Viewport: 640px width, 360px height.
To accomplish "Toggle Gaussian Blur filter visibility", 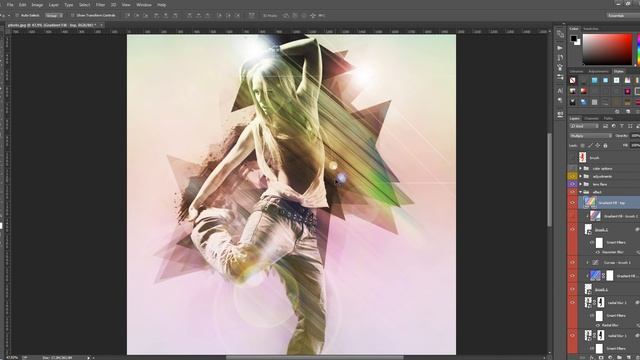I will (x=598, y=252).
